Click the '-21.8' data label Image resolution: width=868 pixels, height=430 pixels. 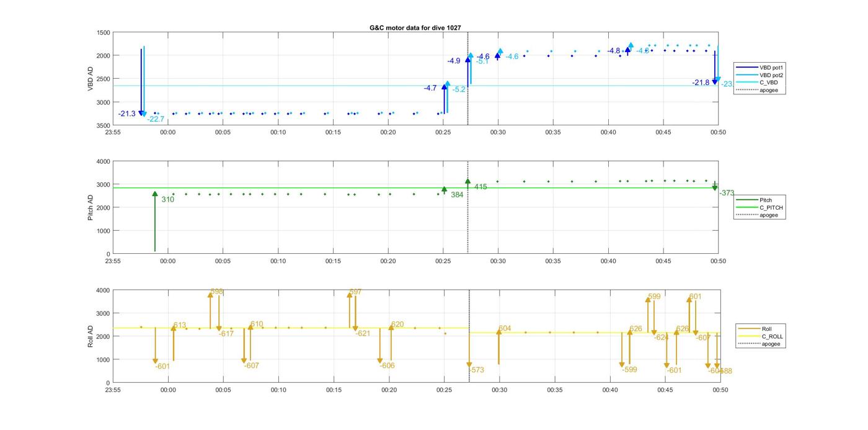click(x=701, y=83)
